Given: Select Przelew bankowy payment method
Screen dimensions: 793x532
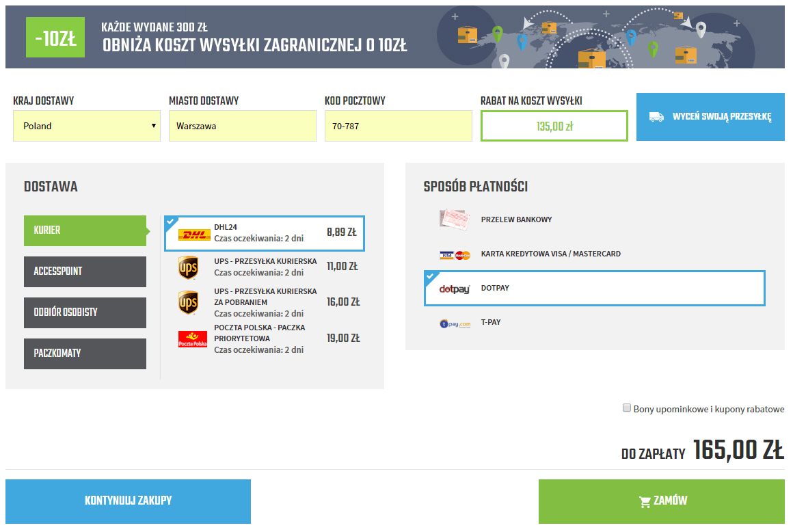Looking at the screenshot, I should pos(595,220).
